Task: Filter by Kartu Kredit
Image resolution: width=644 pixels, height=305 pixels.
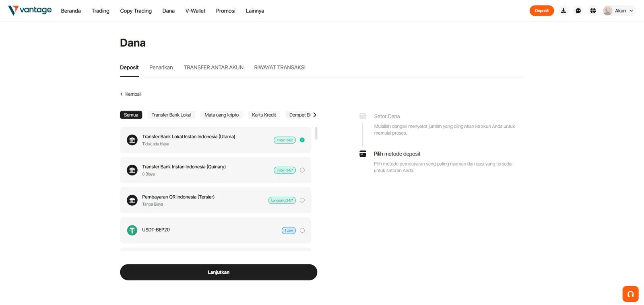Action: 264,115
